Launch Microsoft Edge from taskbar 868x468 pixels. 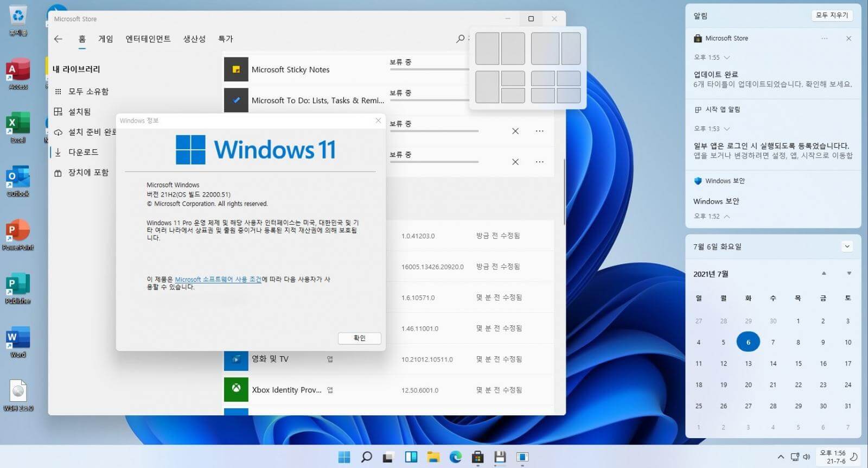pyautogui.click(x=455, y=457)
